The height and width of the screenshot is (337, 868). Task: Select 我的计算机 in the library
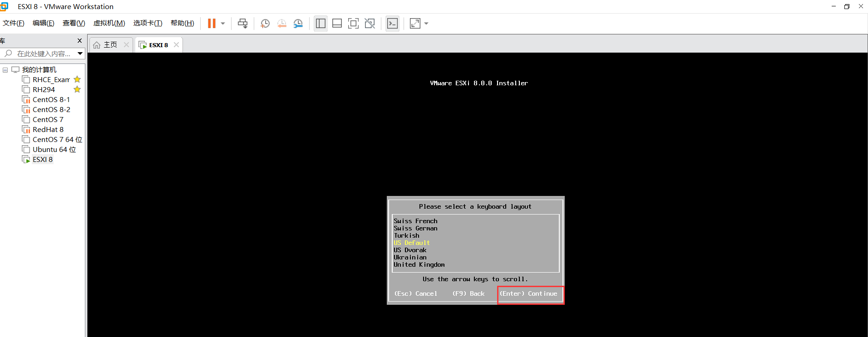(39, 70)
